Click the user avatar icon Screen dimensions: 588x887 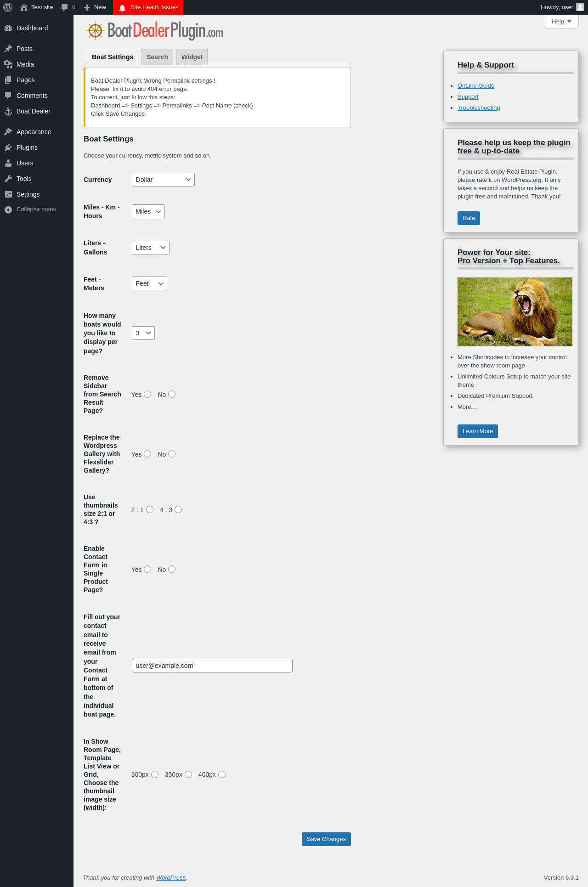tap(580, 7)
